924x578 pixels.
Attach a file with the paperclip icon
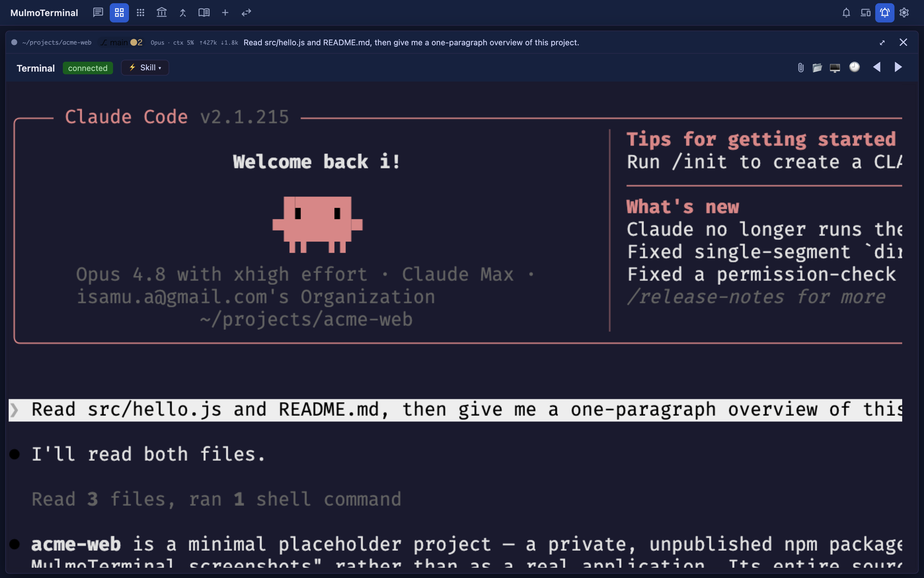[x=801, y=68]
